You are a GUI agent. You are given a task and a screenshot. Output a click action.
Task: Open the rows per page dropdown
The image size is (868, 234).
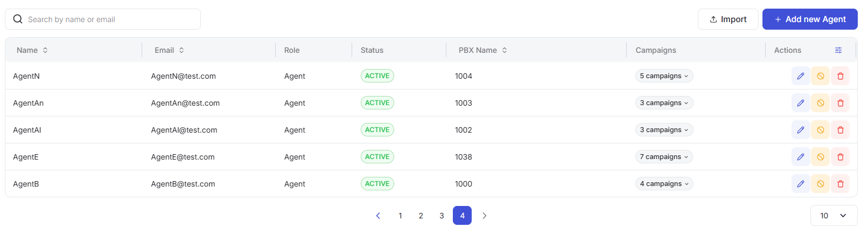pos(834,216)
